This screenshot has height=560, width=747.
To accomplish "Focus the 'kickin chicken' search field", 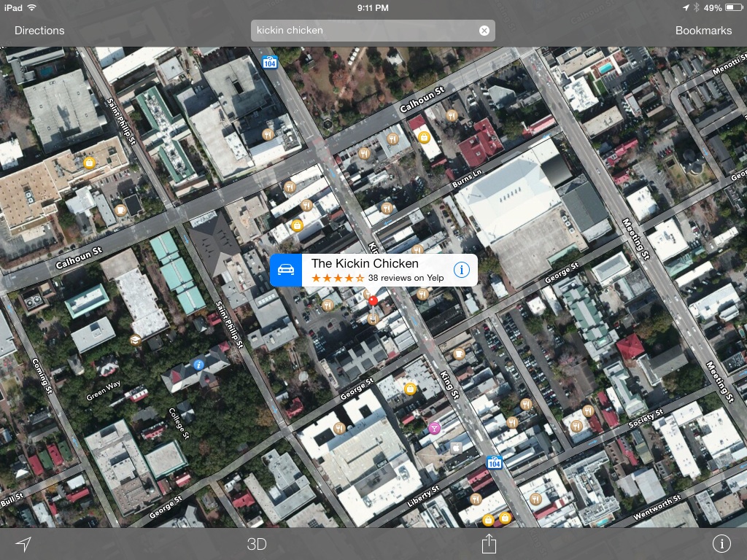I will coord(373,31).
